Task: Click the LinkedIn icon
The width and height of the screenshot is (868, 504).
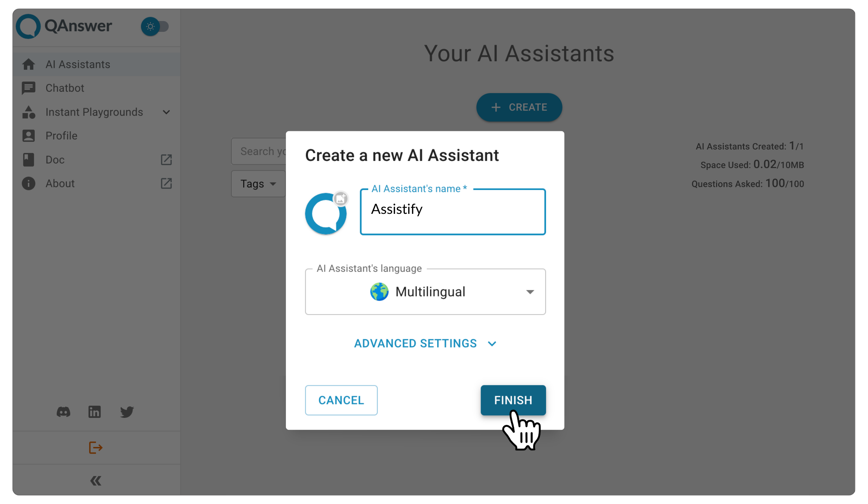Action: coord(94,412)
